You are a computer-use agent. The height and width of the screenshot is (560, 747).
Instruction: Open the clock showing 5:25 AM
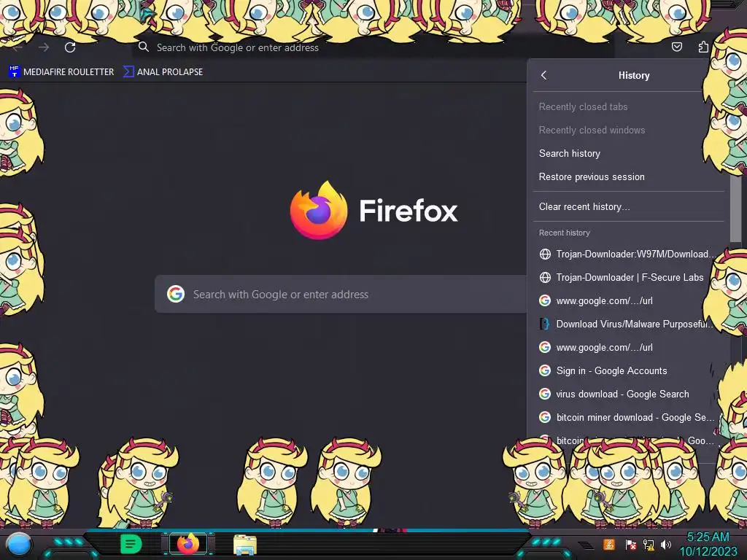[708, 544]
